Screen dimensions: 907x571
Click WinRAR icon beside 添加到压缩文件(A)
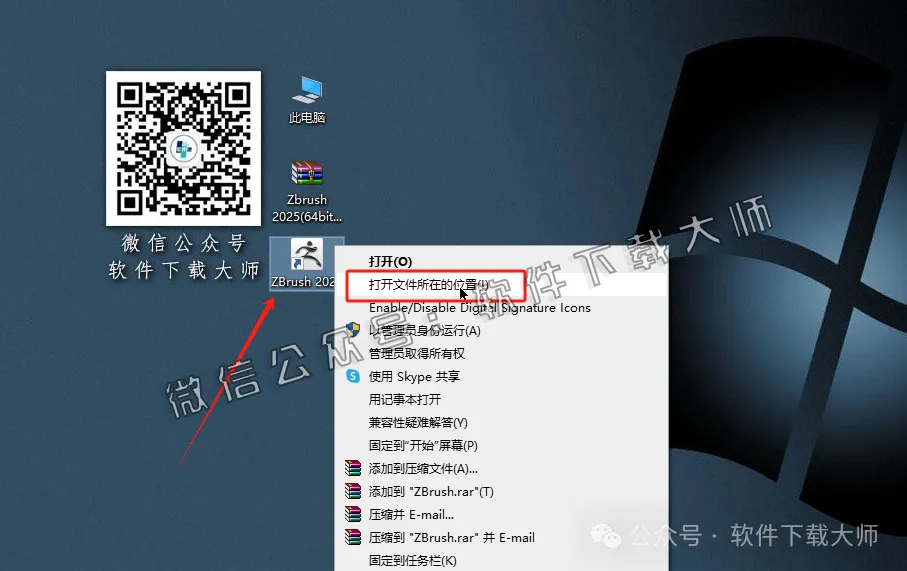coord(353,468)
